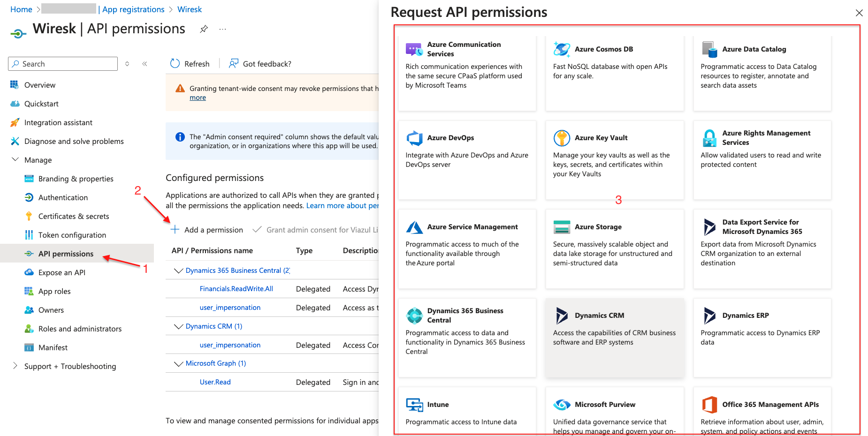Click the Azure Cosmos DB icon

(x=562, y=49)
